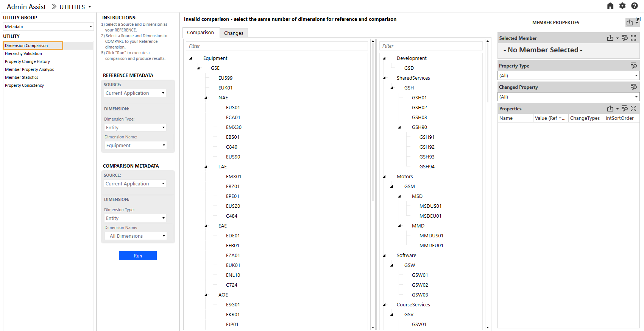Image resolution: width=644 pixels, height=331 pixels.
Task: Click filter-search icon in Property Type header
Action: click(x=633, y=66)
